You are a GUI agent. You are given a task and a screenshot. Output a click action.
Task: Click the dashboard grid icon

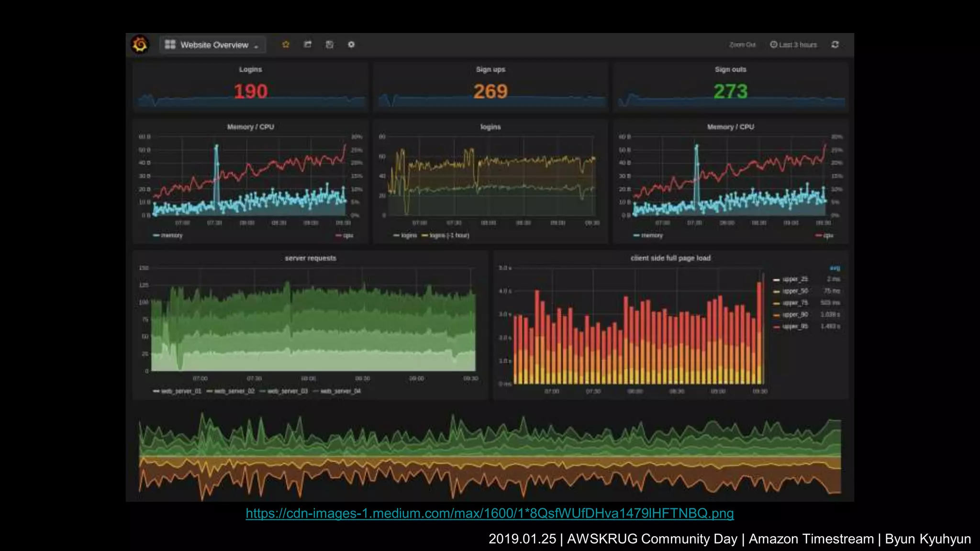click(x=170, y=44)
